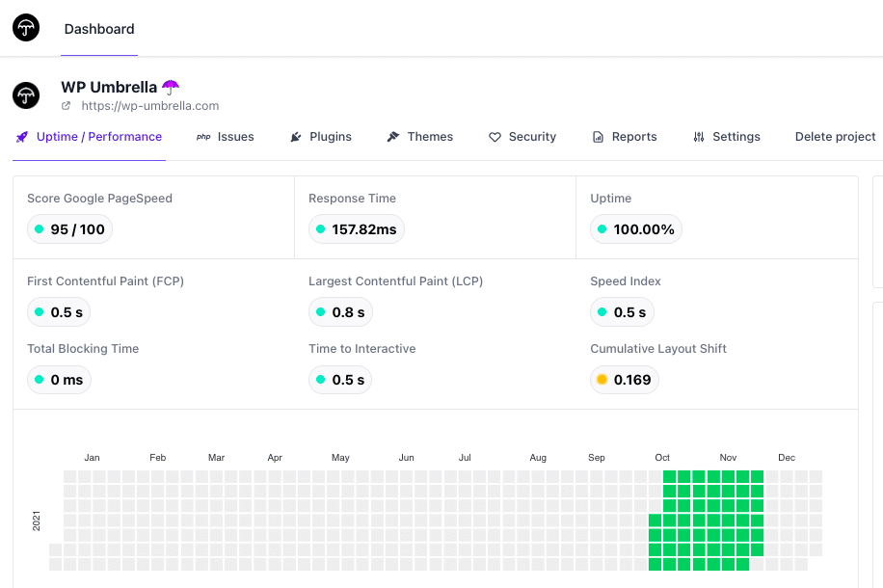Click the pinwheel icon beside Themes
The width and height of the screenshot is (883, 588).
coord(392,136)
